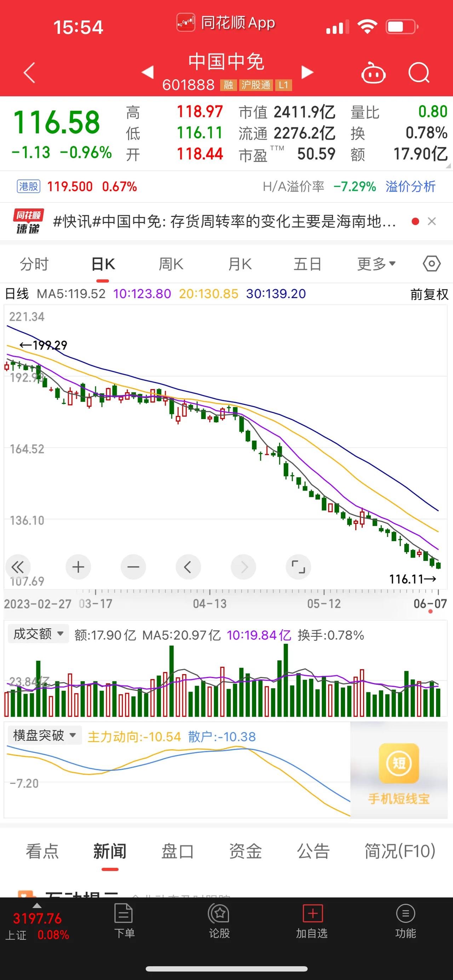Tap the 中国中免 stock title

pos(226,62)
